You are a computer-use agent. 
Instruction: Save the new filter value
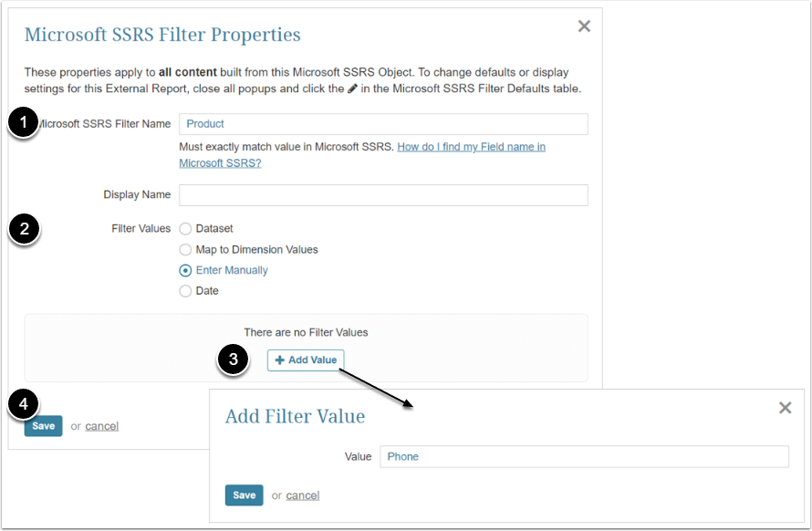tap(244, 495)
